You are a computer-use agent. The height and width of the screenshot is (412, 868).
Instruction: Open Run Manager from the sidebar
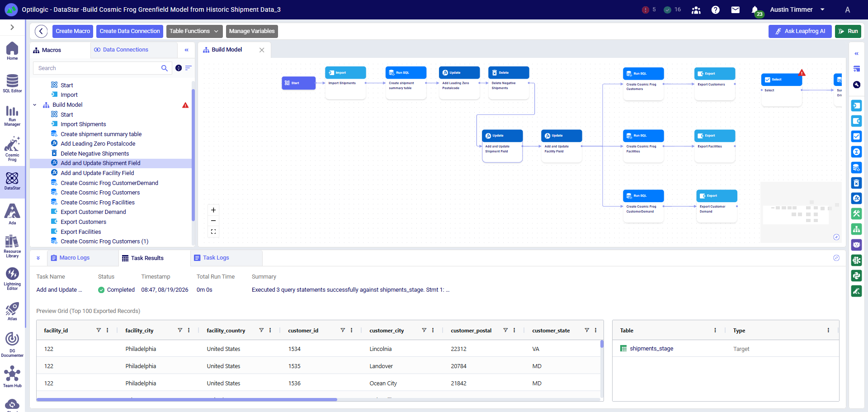coord(12,116)
